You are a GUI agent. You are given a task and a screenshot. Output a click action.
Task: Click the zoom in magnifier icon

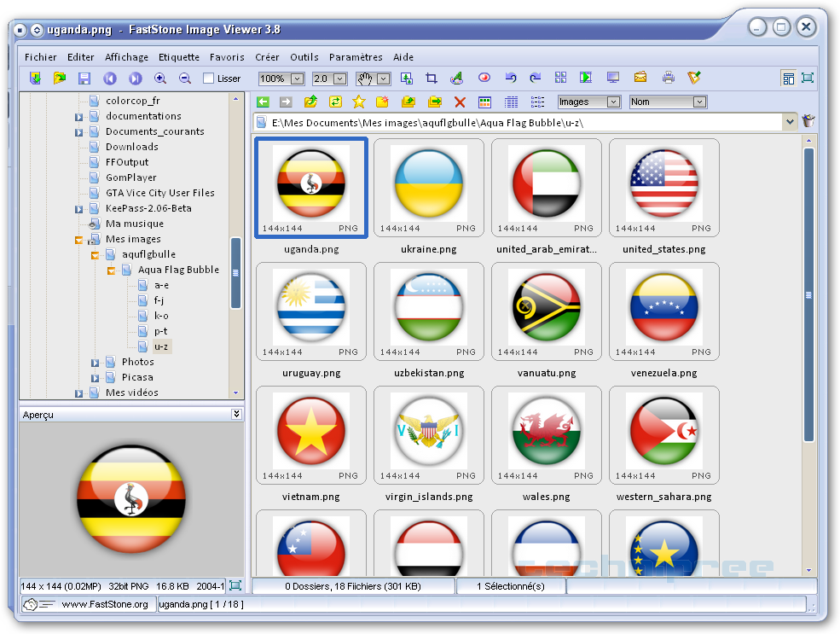[x=160, y=79]
